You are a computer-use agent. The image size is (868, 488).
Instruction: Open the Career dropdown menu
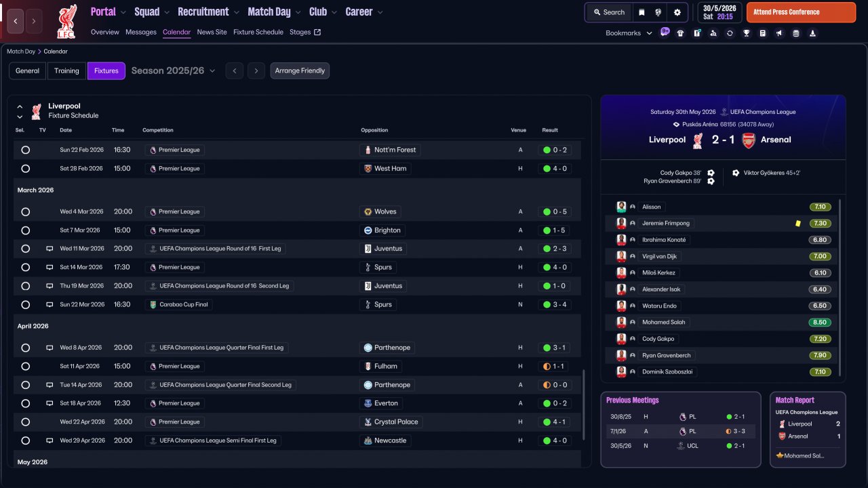click(364, 12)
